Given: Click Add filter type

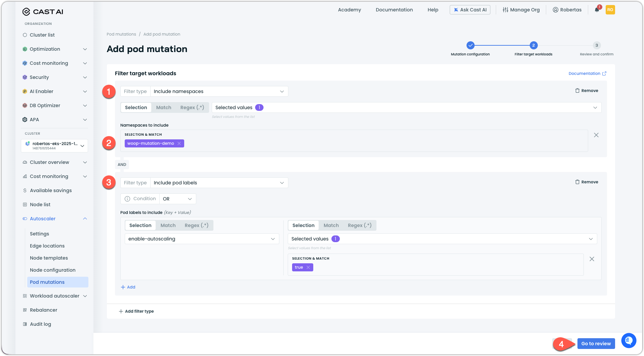Looking at the screenshot, I should tap(136, 311).
